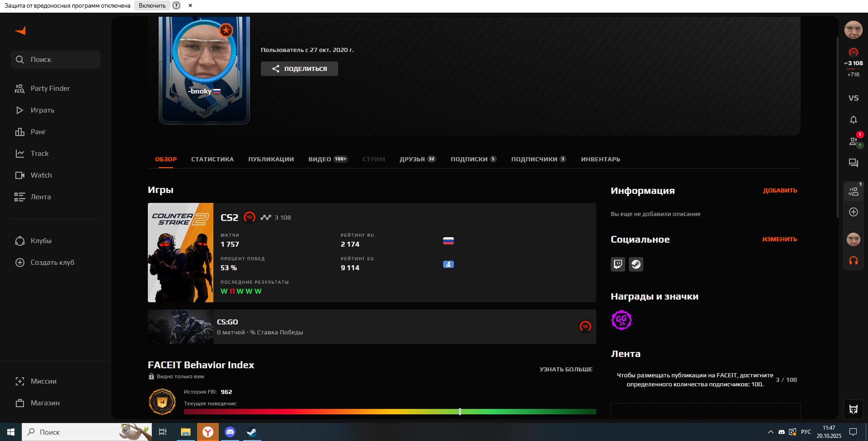Click the Поиск search field in sidebar
Image resolution: width=868 pixels, height=441 pixels.
point(56,60)
